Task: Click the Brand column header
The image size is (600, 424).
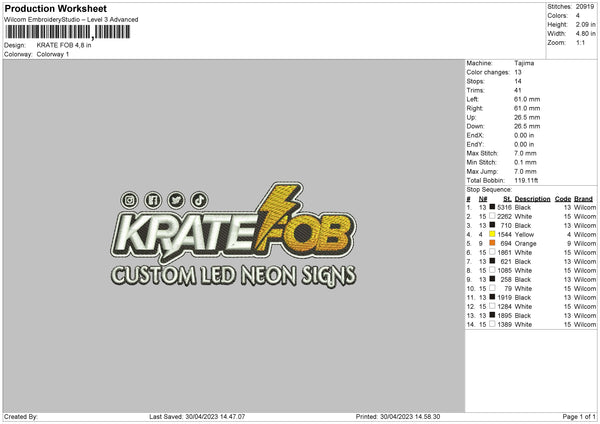Action: (x=583, y=199)
